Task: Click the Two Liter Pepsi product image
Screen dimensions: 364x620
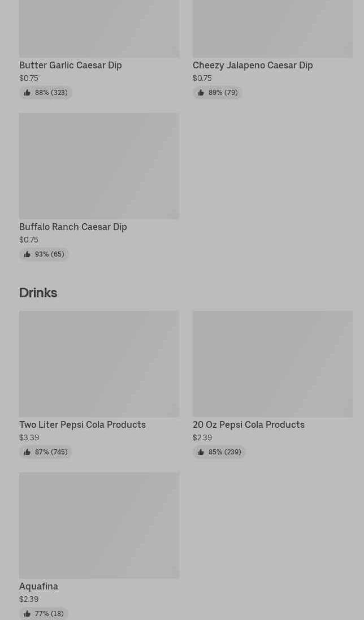Action: [99, 363]
